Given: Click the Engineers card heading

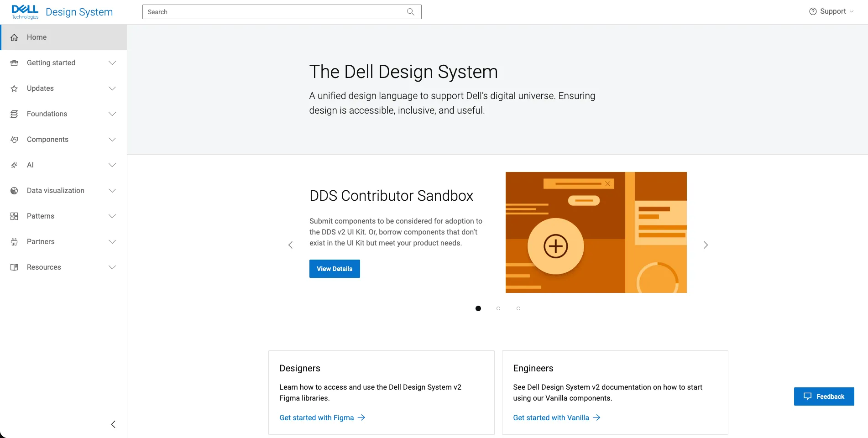Looking at the screenshot, I should 533,368.
